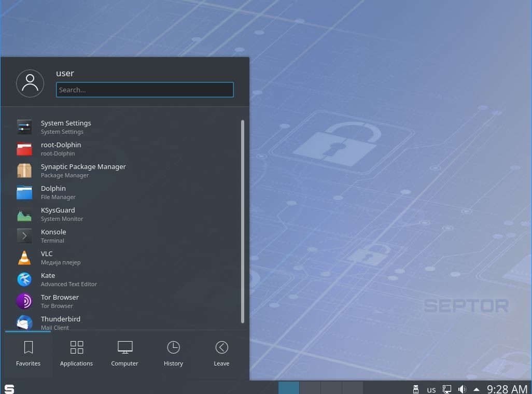Switch to the Favorites tab
Screen dimensions: 532x394
[28, 354]
